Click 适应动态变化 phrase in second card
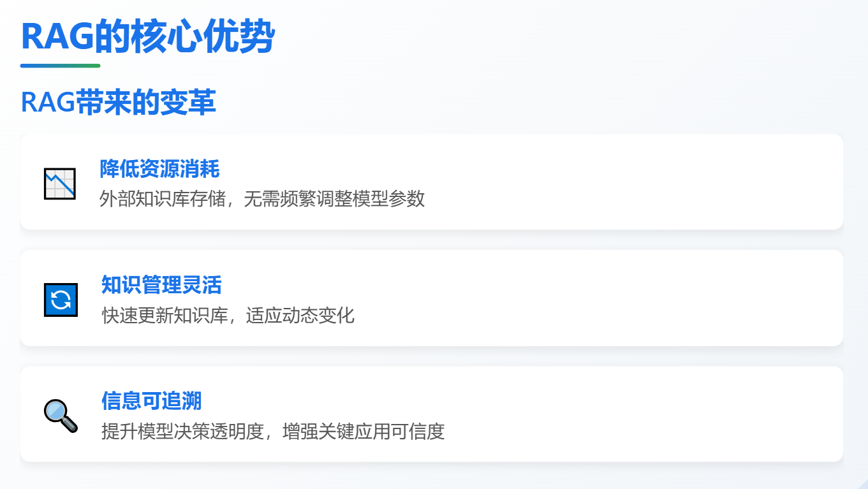Screen dimensions: 868x489 coord(300,315)
